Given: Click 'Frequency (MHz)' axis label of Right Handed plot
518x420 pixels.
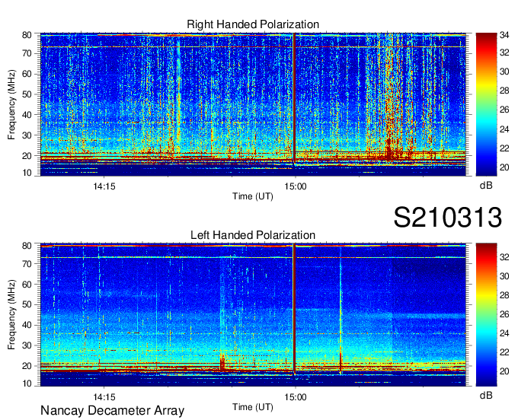Looking at the screenshot, I should coord(11,104).
